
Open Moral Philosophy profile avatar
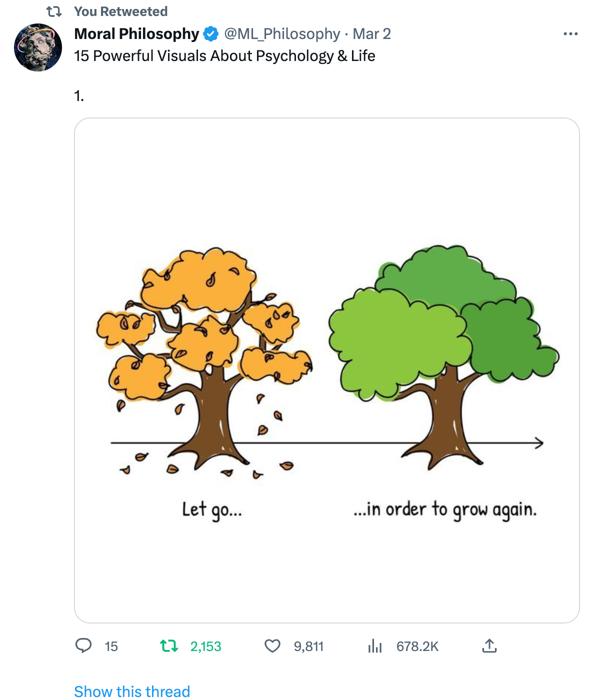38,47
